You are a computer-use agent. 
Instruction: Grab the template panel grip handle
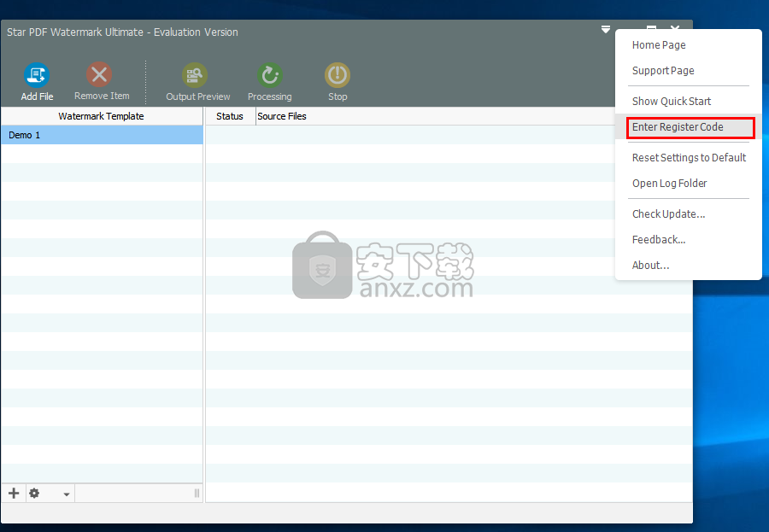tap(197, 494)
